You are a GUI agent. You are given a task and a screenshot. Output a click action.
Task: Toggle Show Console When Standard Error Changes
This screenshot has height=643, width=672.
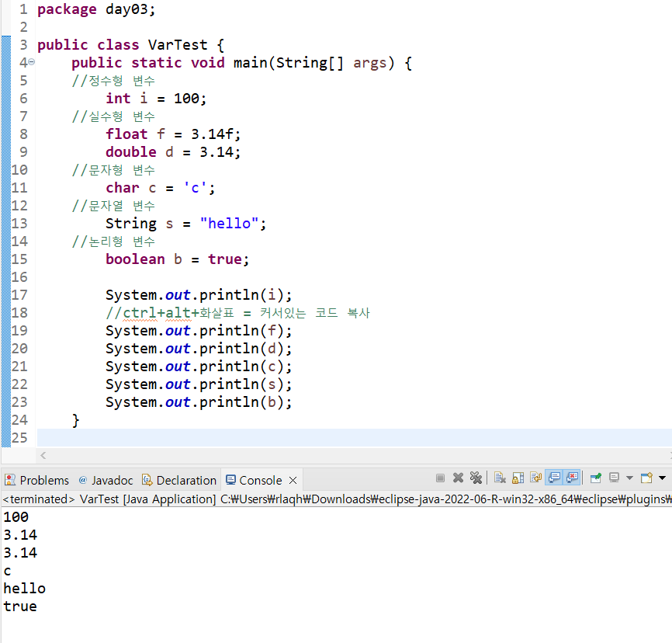(572, 478)
